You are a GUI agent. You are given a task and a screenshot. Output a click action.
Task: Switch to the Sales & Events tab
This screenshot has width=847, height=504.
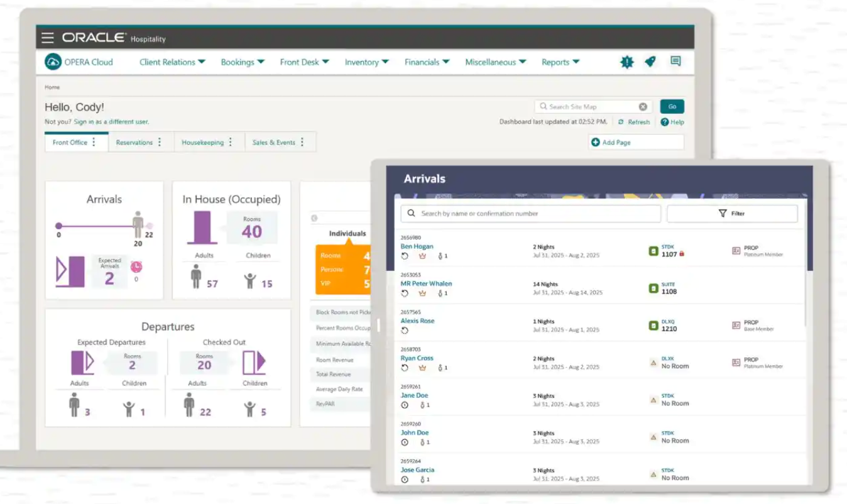click(273, 143)
